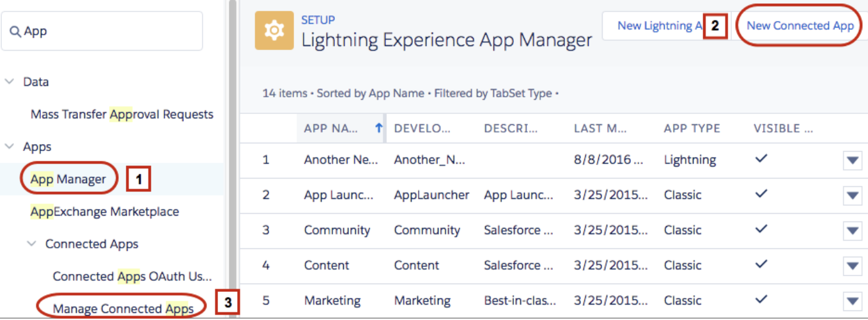Open row actions dropdown for Community app
Viewport: 868px width, 320px height.
tap(853, 230)
